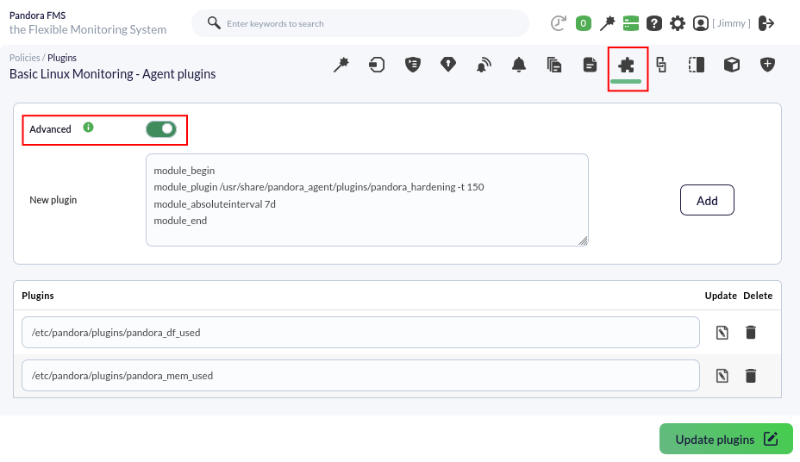
Task: Open the document tab icon
Action: pyautogui.click(x=590, y=65)
